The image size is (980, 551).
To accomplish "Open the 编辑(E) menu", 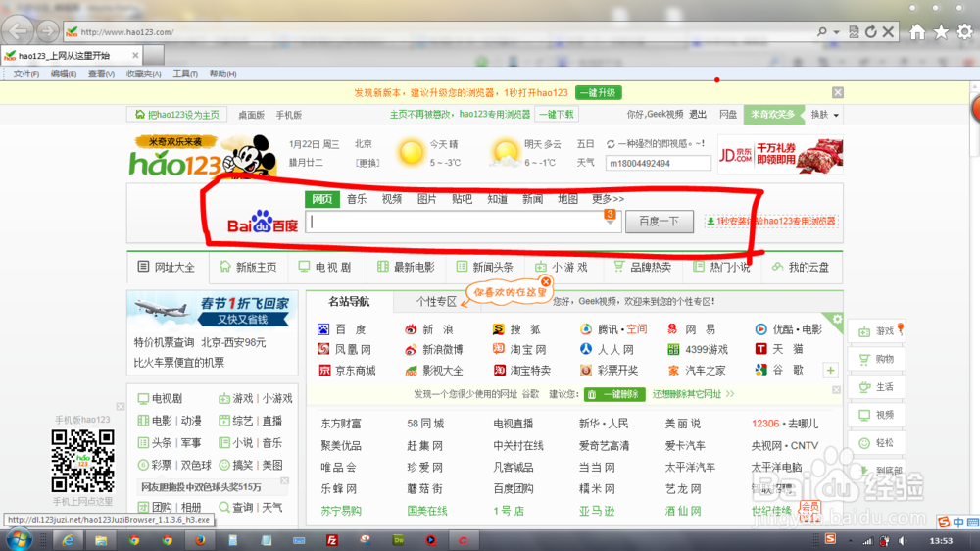I will (64, 74).
